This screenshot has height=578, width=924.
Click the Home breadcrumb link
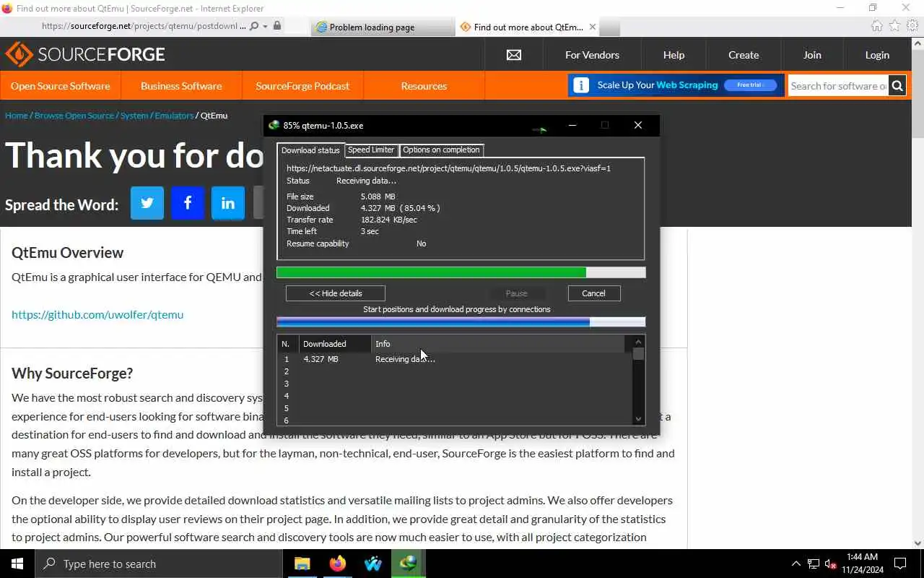[16, 116]
